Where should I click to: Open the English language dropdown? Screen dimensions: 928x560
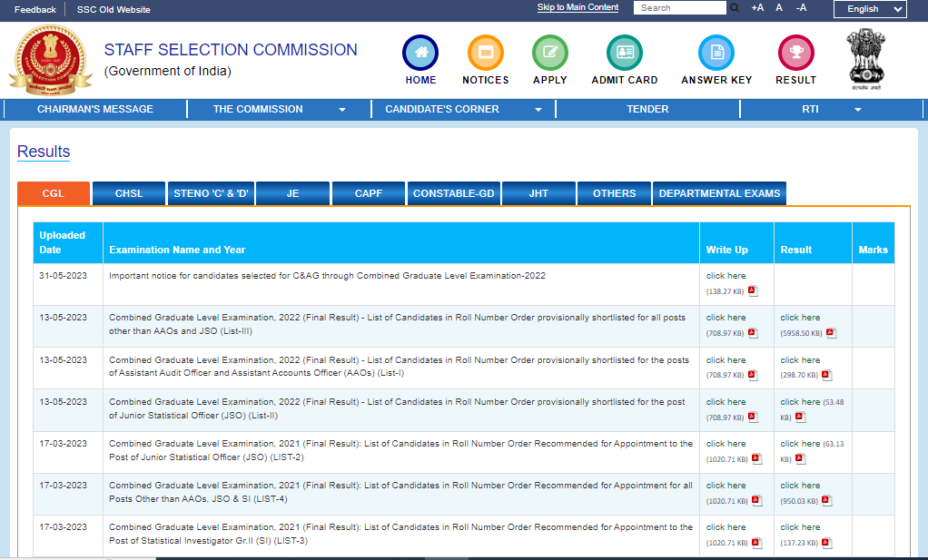(870, 9)
